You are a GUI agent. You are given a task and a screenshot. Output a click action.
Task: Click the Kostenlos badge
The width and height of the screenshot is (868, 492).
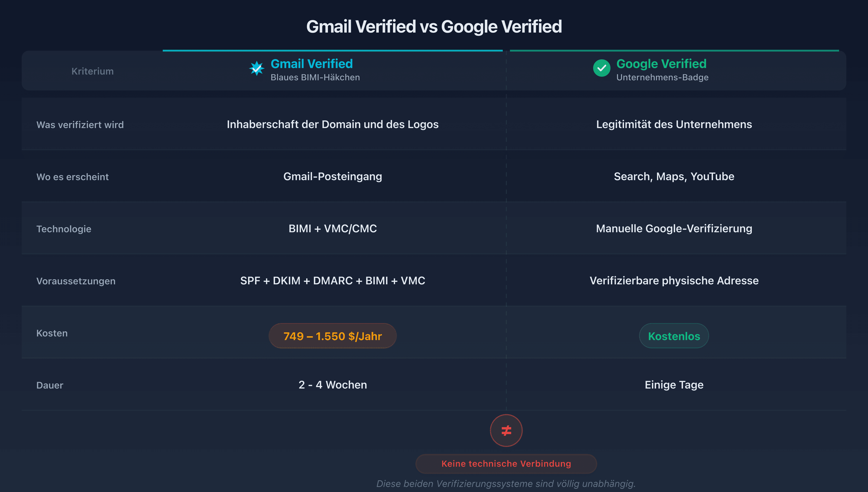pyautogui.click(x=674, y=335)
